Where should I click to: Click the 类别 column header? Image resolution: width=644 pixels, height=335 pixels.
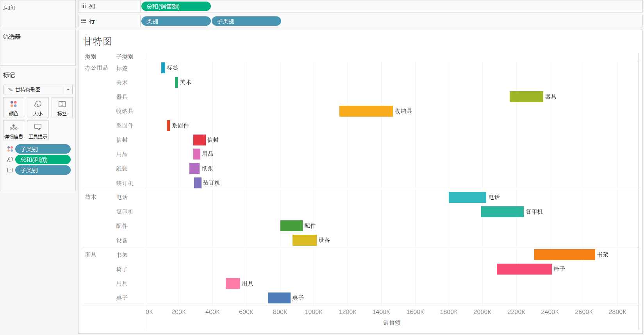(91, 57)
